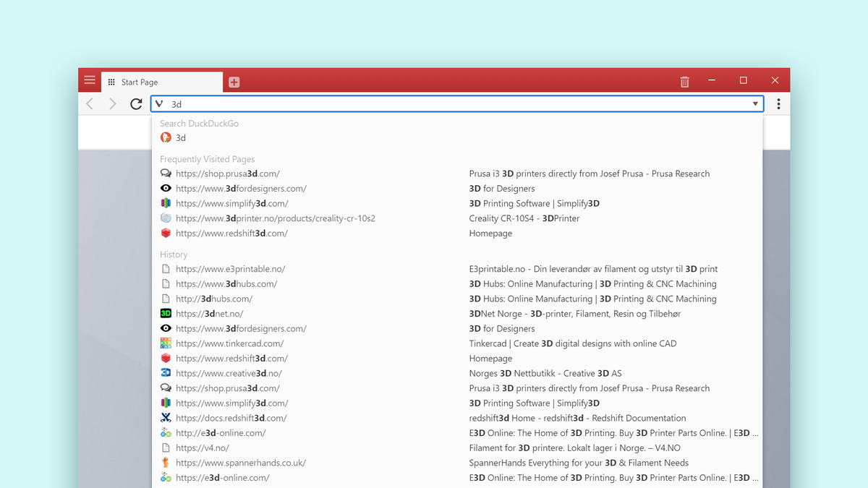868x488 pixels.
Task: Click the new tab plus button
Action: (234, 82)
